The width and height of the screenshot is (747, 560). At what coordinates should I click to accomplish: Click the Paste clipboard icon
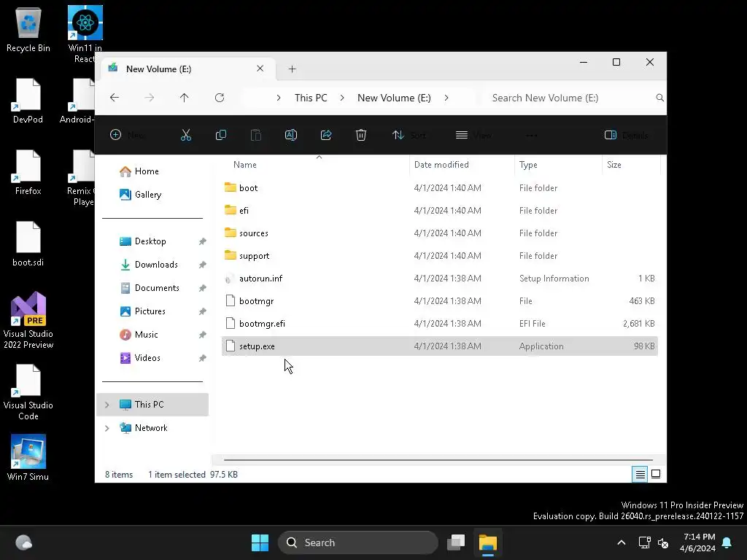pos(256,135)
